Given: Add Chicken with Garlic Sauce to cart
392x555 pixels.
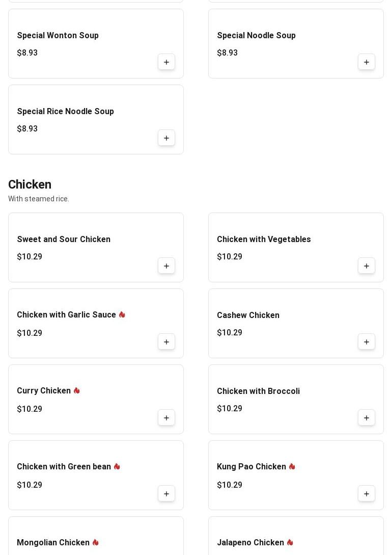Looking at the screenshot, I should click(166, 342).
